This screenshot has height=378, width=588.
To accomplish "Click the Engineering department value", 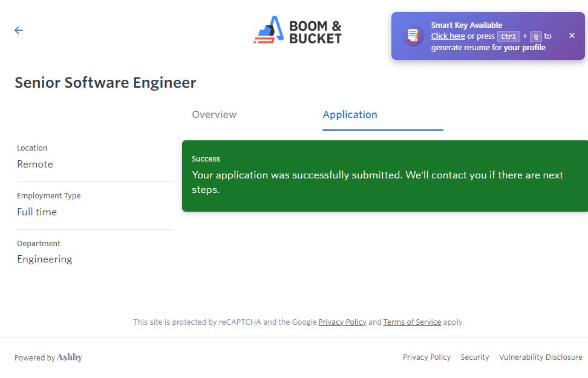I will [45, 259].
